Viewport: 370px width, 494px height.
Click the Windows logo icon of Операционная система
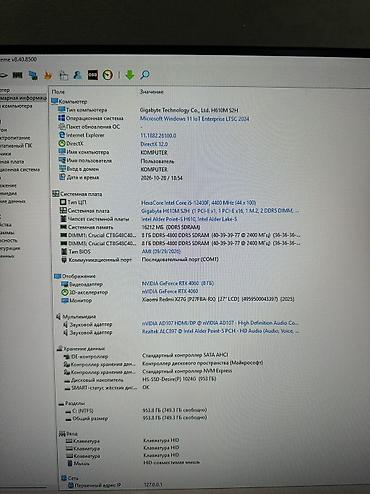[62, 118]
